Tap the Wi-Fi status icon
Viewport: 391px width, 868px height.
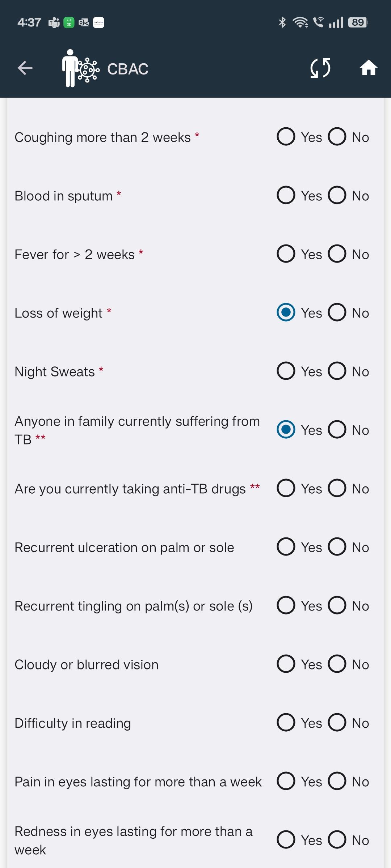300,22
